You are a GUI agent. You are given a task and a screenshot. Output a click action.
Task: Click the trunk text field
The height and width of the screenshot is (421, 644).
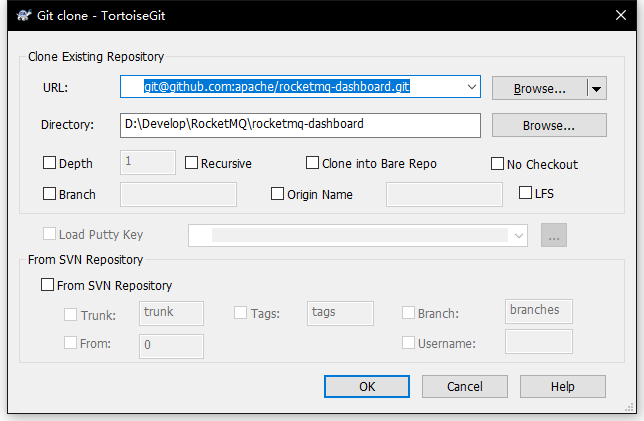(x=171, y=313)
